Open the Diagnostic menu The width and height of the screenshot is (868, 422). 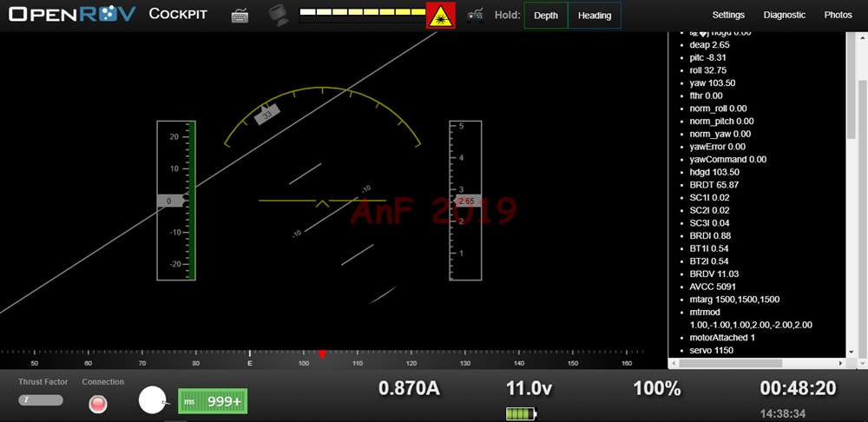[785, 15]
